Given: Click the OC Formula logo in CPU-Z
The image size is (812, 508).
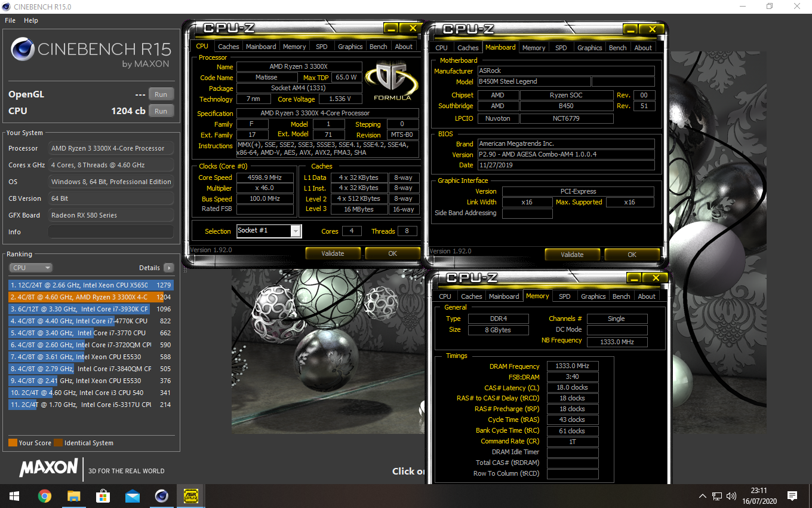Looking at the screenshot, I should (392, 81).
